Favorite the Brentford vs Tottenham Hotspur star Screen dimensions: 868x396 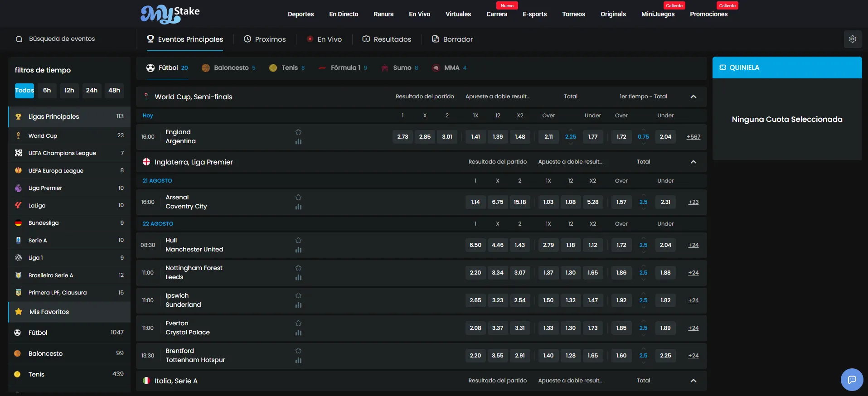298,351
